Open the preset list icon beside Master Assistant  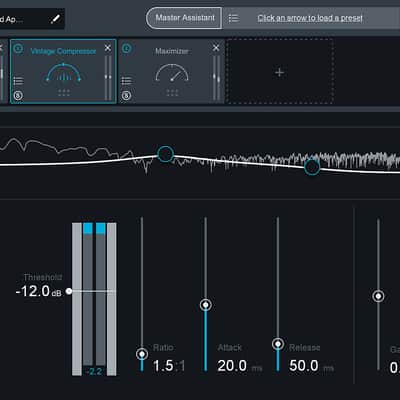click(x=233, y=18)
